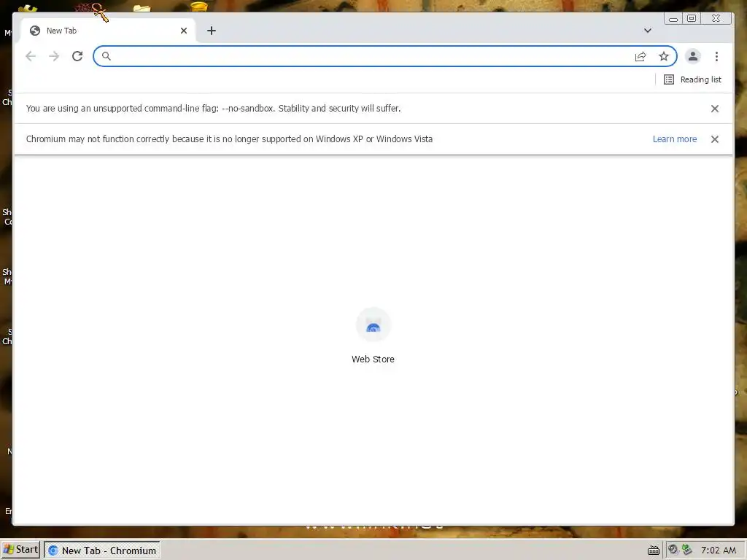Click the 7:02 AM clock
Image resolution: width=747 pixels, height=560 pixels.
pyautogui.click(x=719, y=550)
